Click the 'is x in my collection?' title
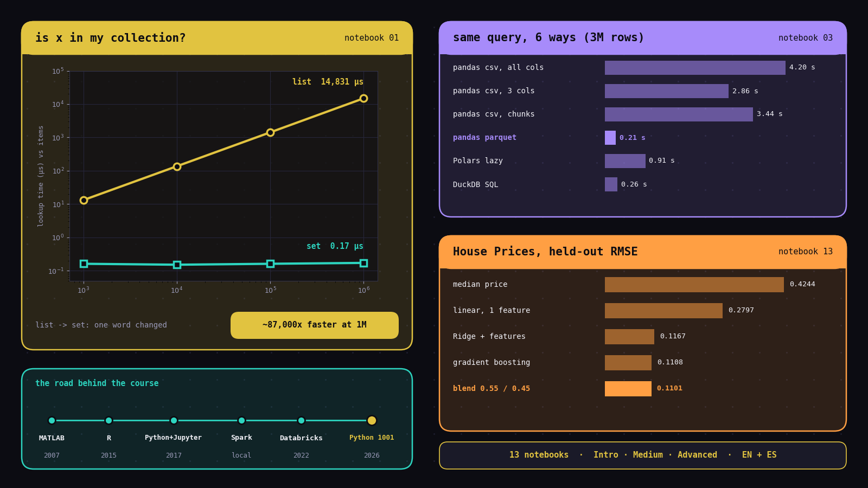The image size is (868, 488). click(111, 38)
